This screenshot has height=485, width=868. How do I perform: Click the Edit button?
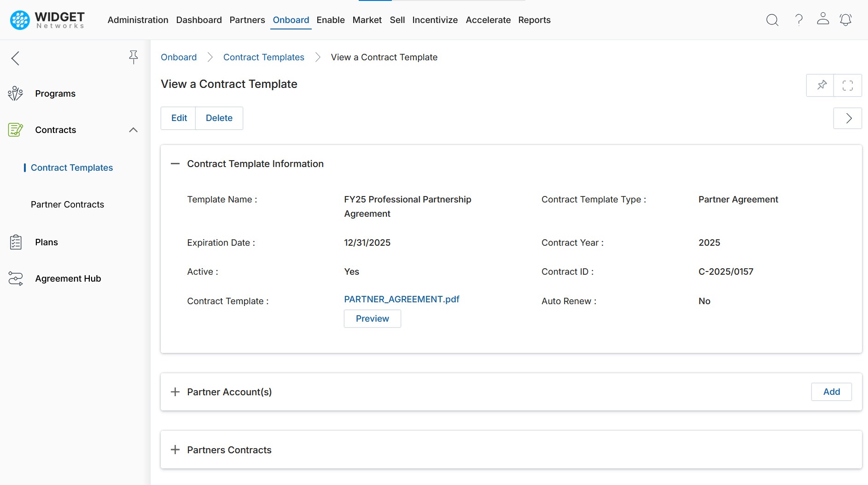click(x=179, y=118)
